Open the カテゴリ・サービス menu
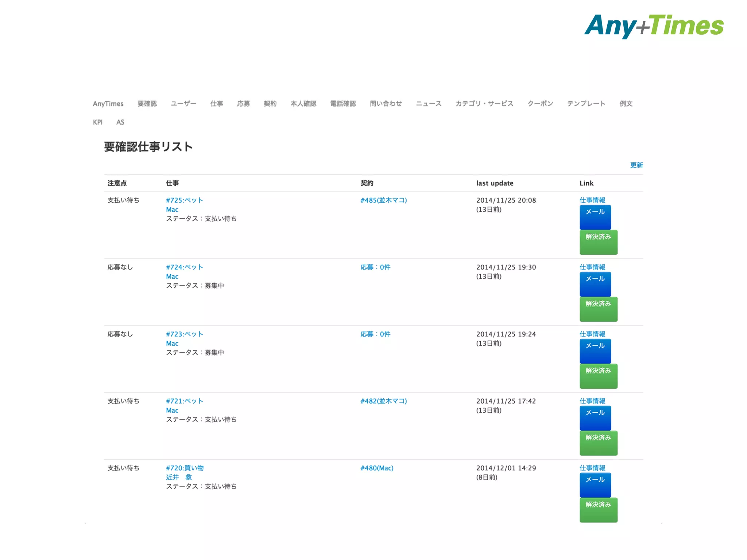Viewport: 747px width, 560px height. 484,104
